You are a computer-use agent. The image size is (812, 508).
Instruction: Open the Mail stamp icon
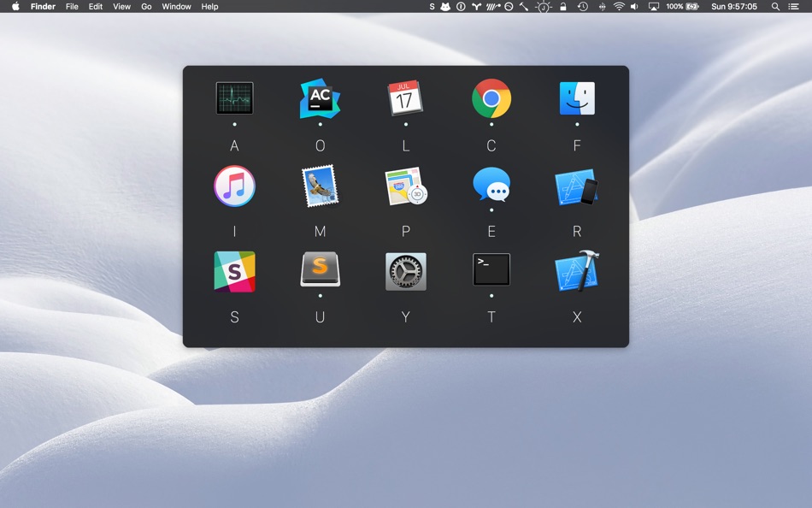(320, 186)
